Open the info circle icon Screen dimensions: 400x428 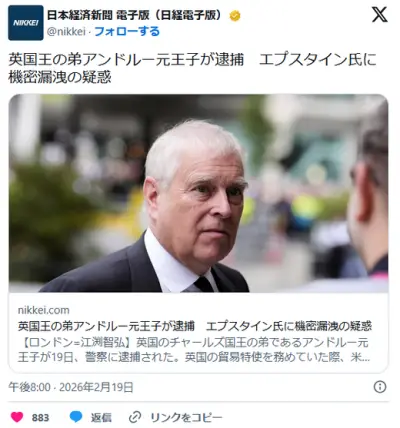coord(380,387)
